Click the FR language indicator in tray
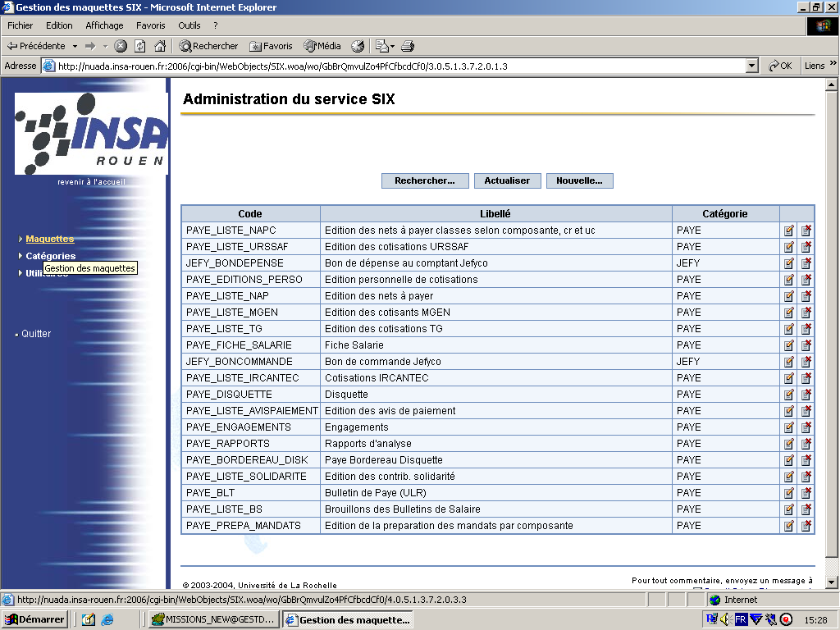The width and height of the screenshot is (840, 630). (x=741, y=620)
